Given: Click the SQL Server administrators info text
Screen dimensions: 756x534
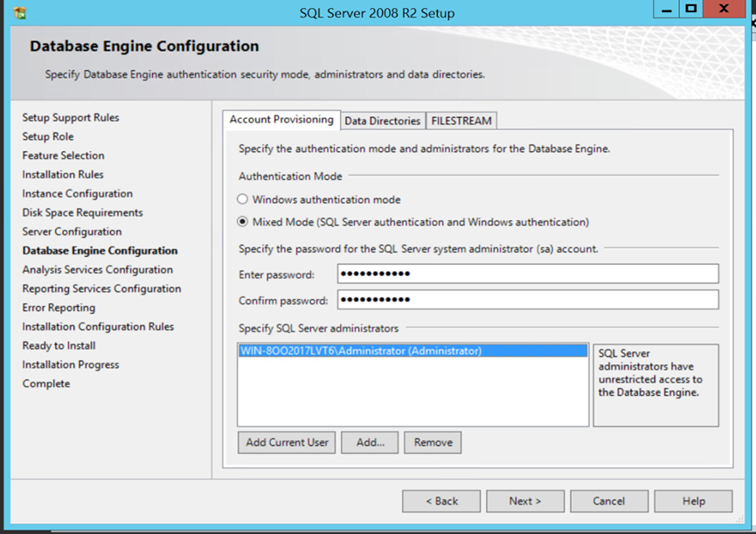Looking at the screenshot, I should click(650, 373).
